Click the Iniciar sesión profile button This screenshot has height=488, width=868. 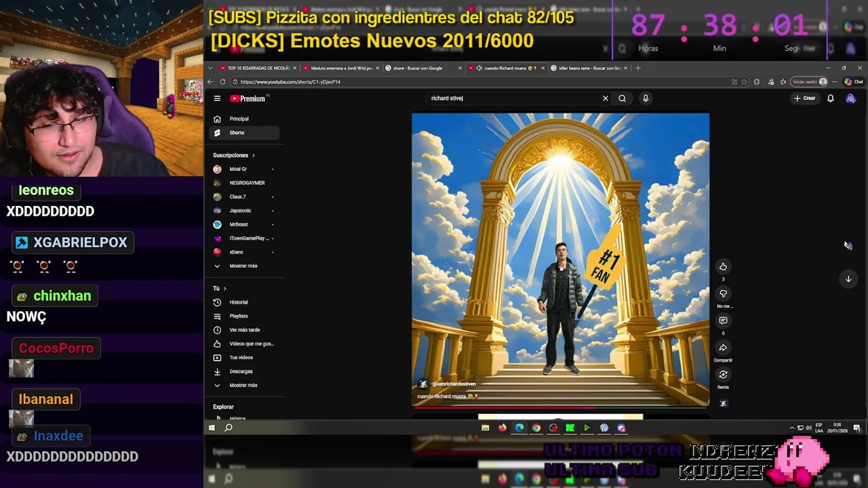(x=810, y=81)
